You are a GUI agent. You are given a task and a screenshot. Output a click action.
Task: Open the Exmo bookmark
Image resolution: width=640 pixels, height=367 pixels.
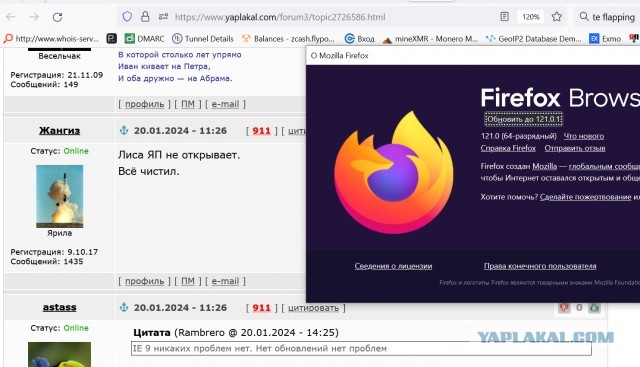click(x=605, y=39)
